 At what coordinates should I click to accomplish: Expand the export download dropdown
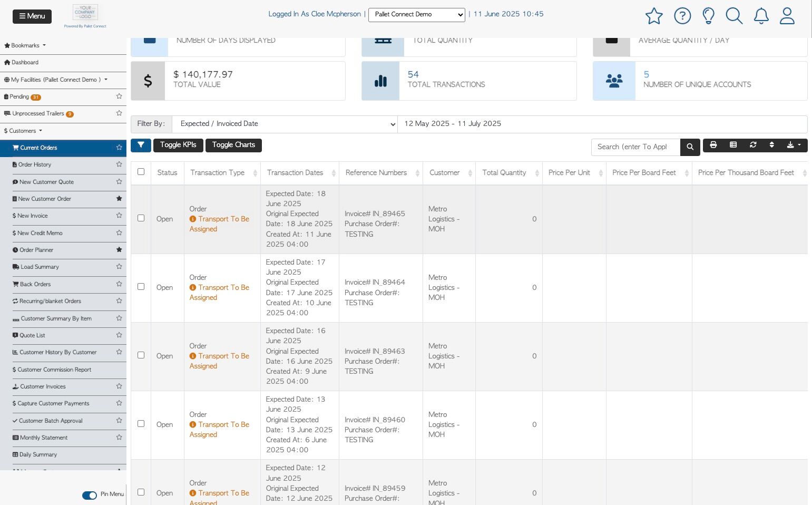[793, 145]
